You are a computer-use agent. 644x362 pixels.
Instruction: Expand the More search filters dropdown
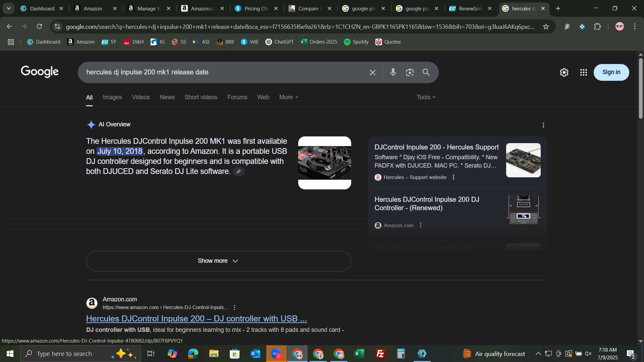(288, 97)
